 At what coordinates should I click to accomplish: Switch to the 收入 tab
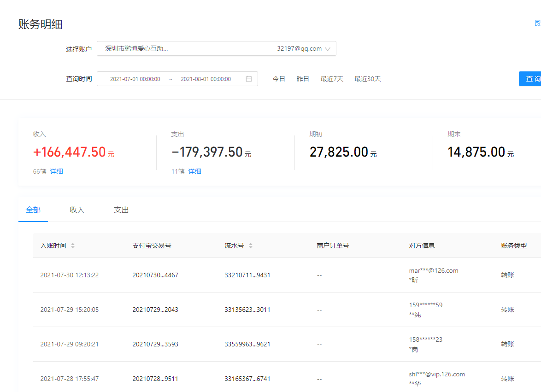pos(77,210)
